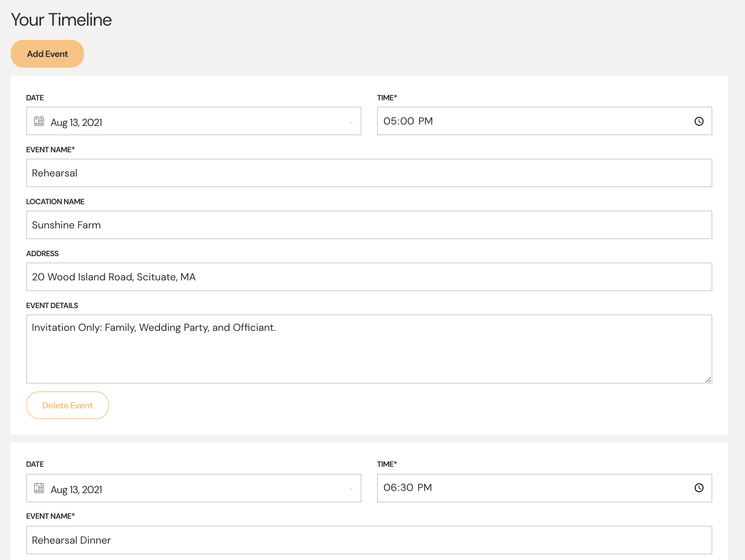
Task: Click the Your Timeline heading
Action: pos(61,20)
